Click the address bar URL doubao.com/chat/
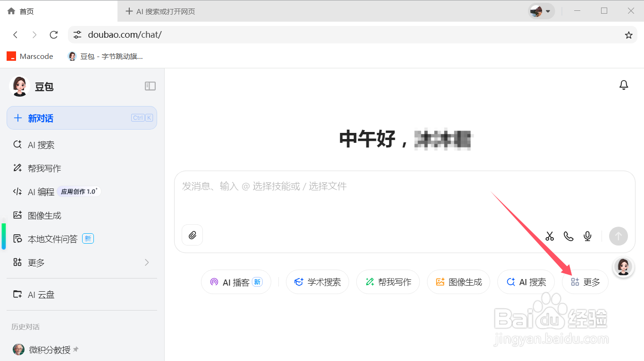644x361 pixels. [125, 35]
